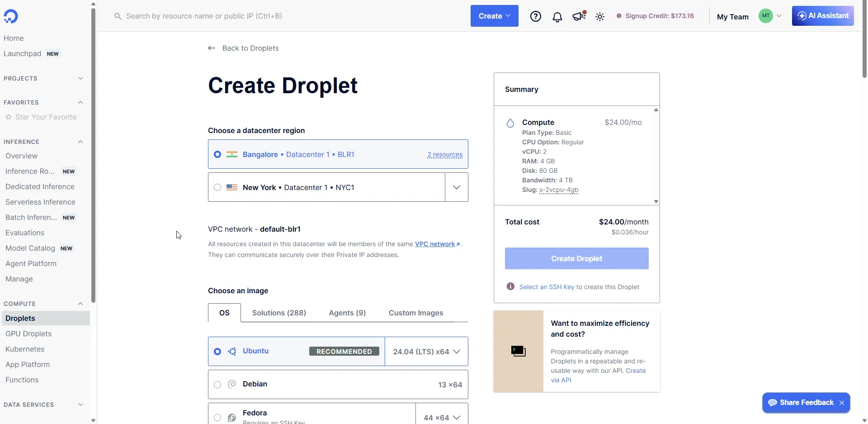The width and height of the screenshot is (868, 424).
Task: Expand the DATA SERVICES sidebar section
Action: pos(80,405)
